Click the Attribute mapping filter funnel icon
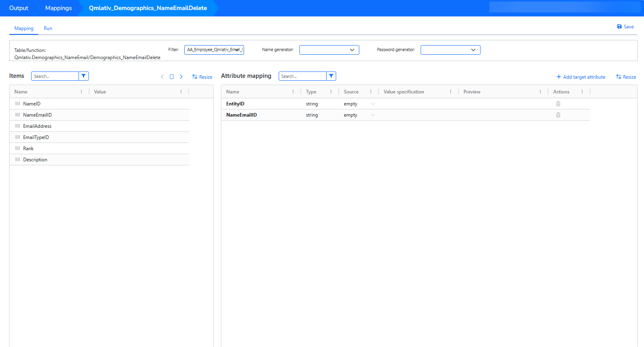This screenshot has height=347, width=644. click(331, 76)
